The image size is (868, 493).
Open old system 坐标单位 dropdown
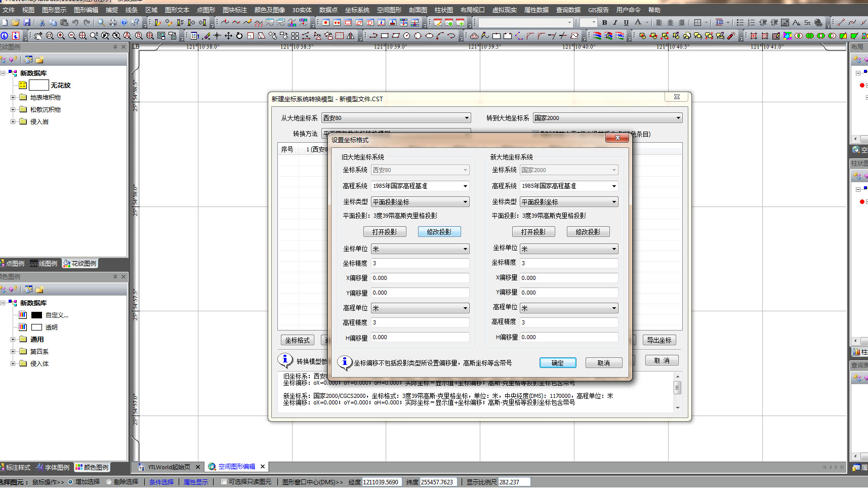click(x=420, y=249)
